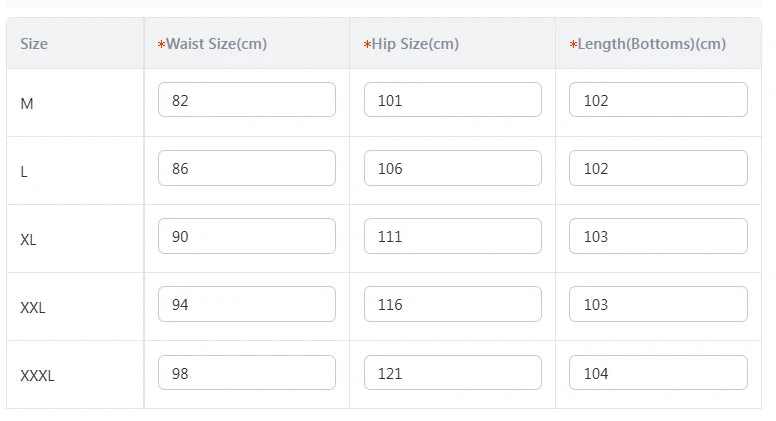Image resolution: width=776 pixels, height=421 pixels.
Task: Click the XXXL length field showing 104
Action: click(x=658, y=373)
